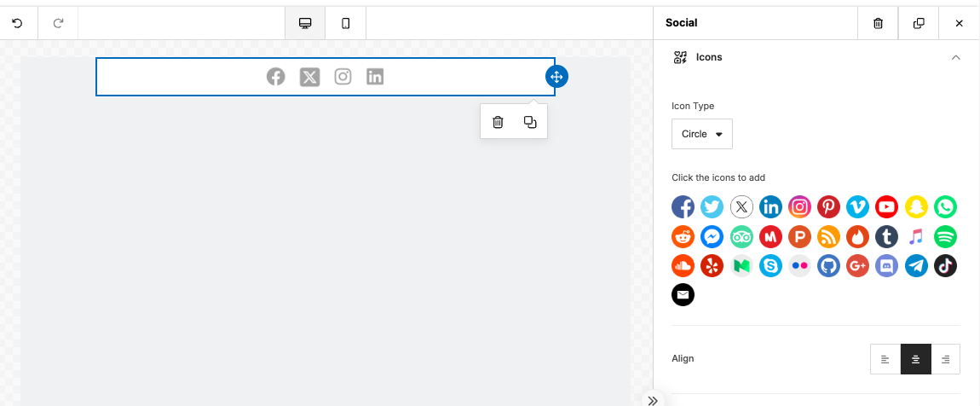Add the Telegram icon
This screenshot has height=406, width=980.
point(916,265)
